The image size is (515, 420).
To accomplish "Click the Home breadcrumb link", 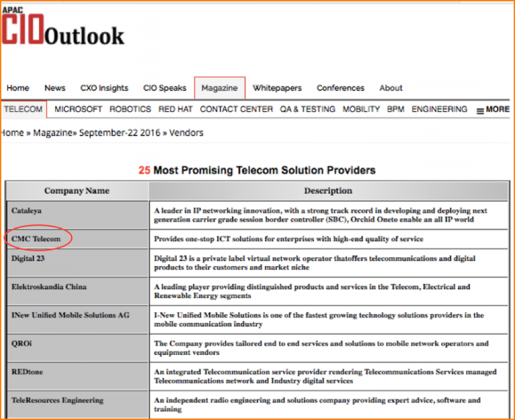I will pyautogui.click(x=13, y=133).
